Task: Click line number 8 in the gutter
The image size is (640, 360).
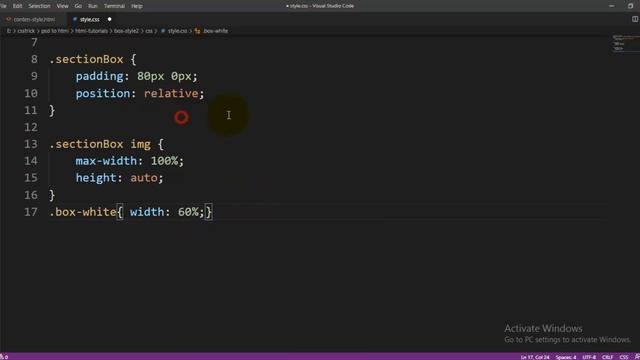Action: pyautogui.click(x=34, y=60)
